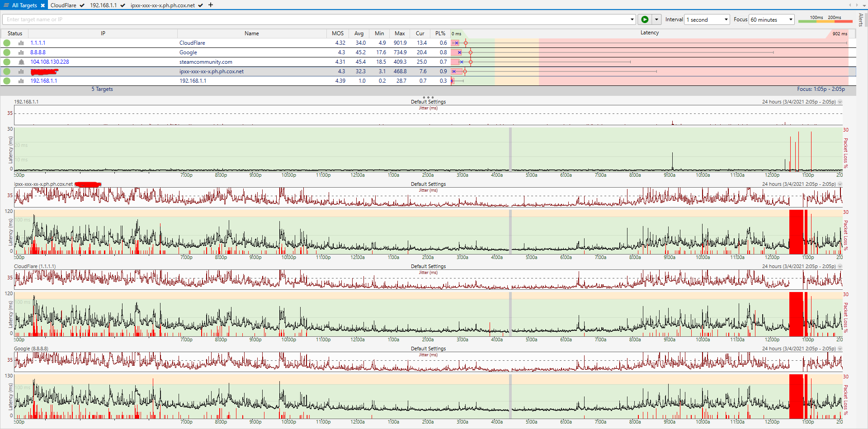Expand target name history dropdown arrow

coord(632,19)
